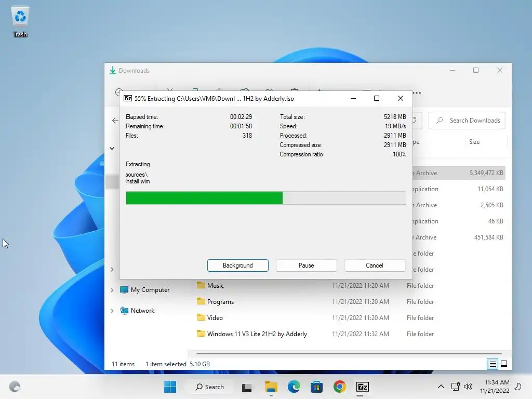Screen dimensions: 532x399
Task: Open Task View from taskbar
Action: [247, 387]
